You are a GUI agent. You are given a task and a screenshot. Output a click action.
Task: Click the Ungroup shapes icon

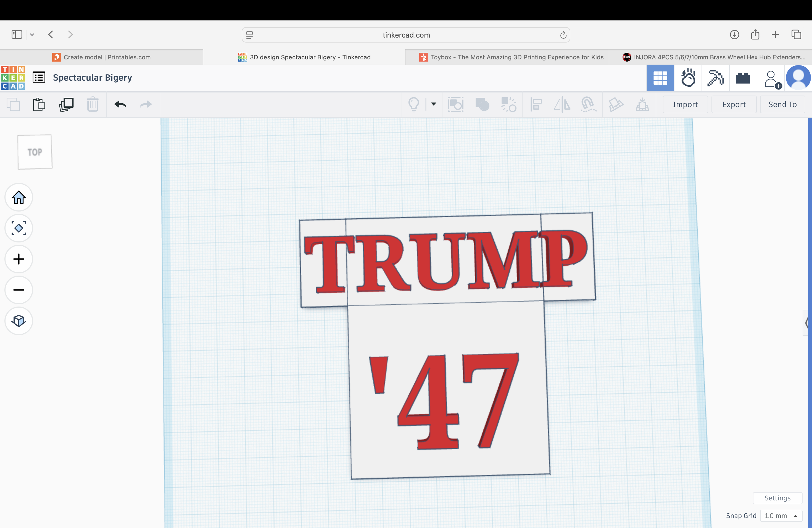point(508,104)
